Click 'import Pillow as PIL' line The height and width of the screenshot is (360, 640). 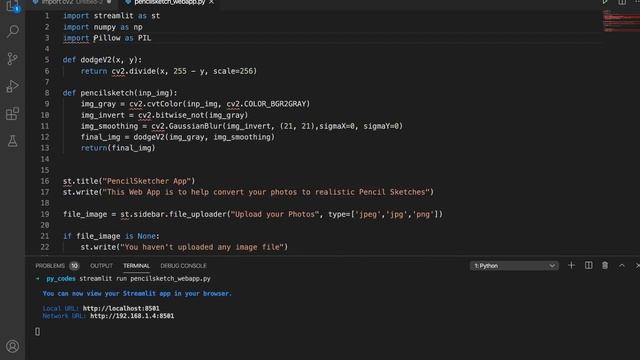pyautogui.click(x=107, y=38)
